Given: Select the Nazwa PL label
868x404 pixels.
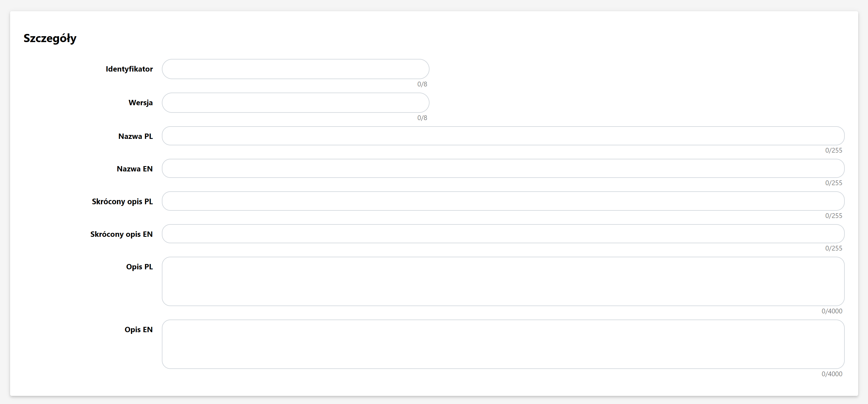Looking at the screenshot, I should click(136, 136).
